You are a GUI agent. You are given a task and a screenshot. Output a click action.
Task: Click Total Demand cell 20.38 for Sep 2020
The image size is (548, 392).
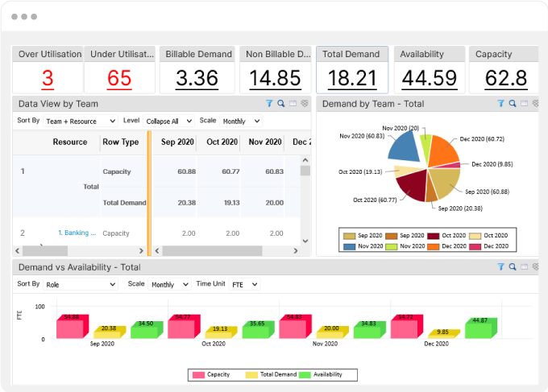tap(187, 203)
